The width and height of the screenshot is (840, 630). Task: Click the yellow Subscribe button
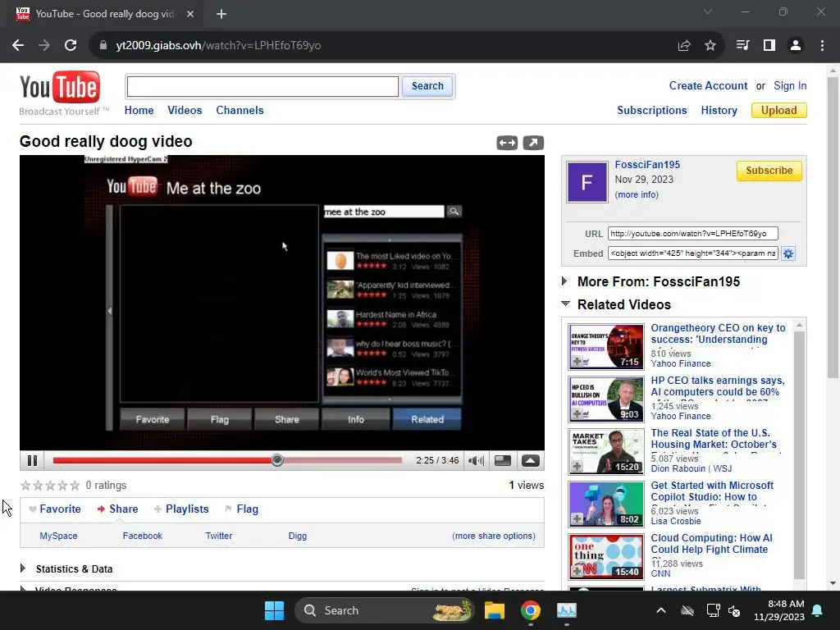pos(769,171)
